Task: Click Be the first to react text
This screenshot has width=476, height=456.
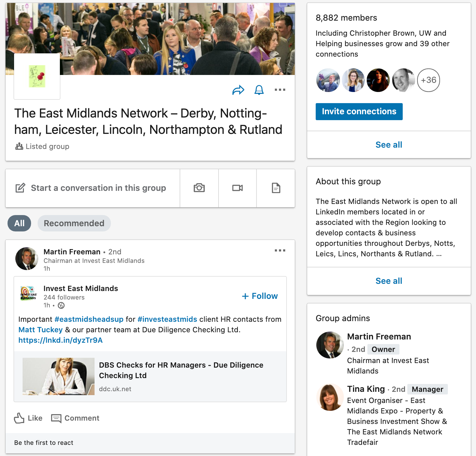Action: 44,443
